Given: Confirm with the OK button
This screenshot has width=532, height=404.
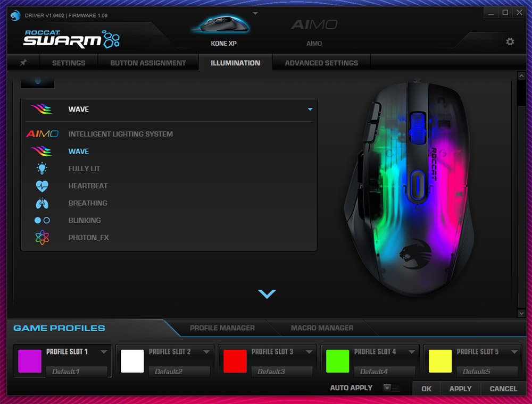Looking at the screenshot, I should pyautogui.click(x=427, y=389).
